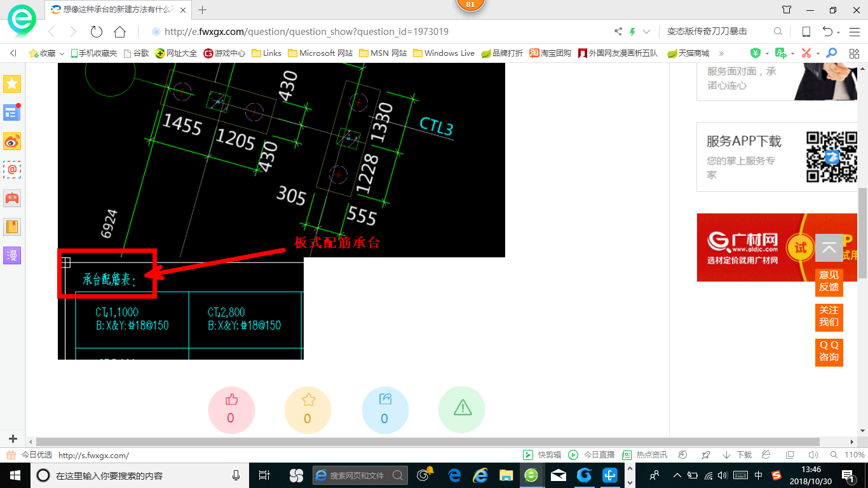Expand the yen shield dropdown arrow

[766, 53]
